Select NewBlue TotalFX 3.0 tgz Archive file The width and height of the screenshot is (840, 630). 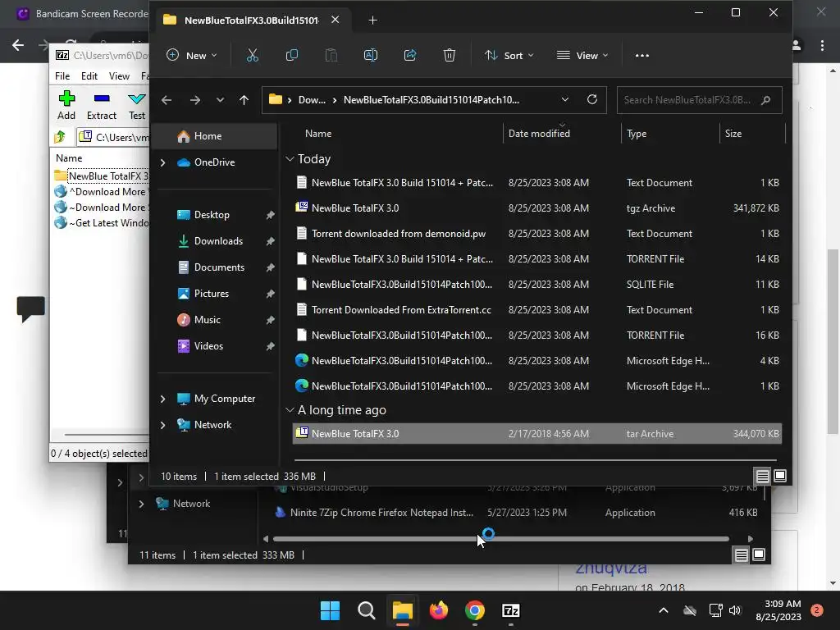536,208
